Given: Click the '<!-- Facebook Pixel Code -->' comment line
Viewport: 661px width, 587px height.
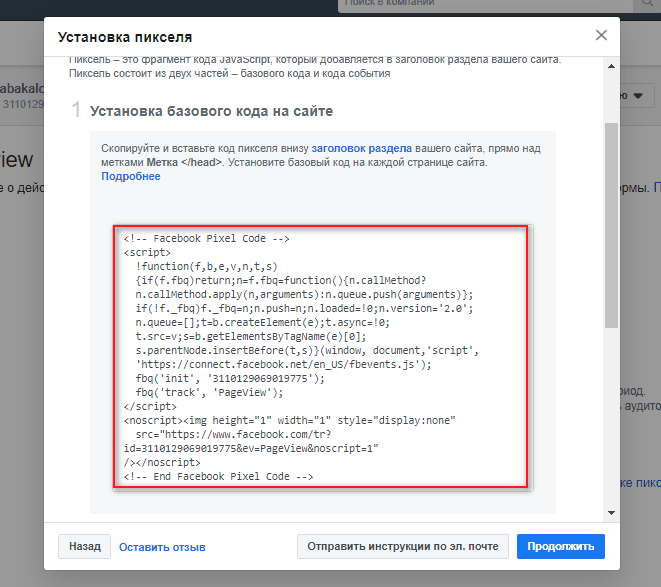Looking at the screenshot, I should (x=207, y=239).
